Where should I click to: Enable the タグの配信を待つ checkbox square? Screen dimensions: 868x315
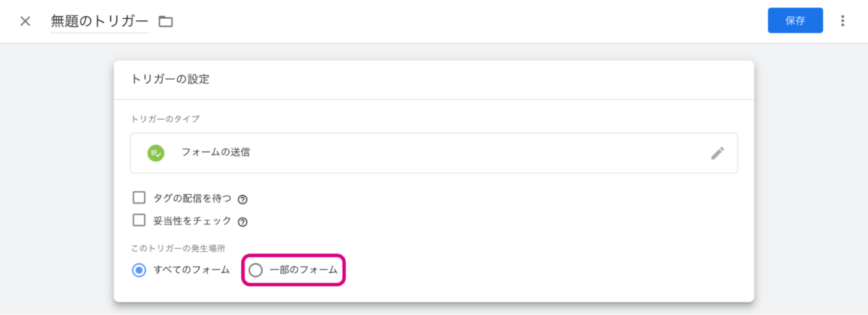coord(140,198)
